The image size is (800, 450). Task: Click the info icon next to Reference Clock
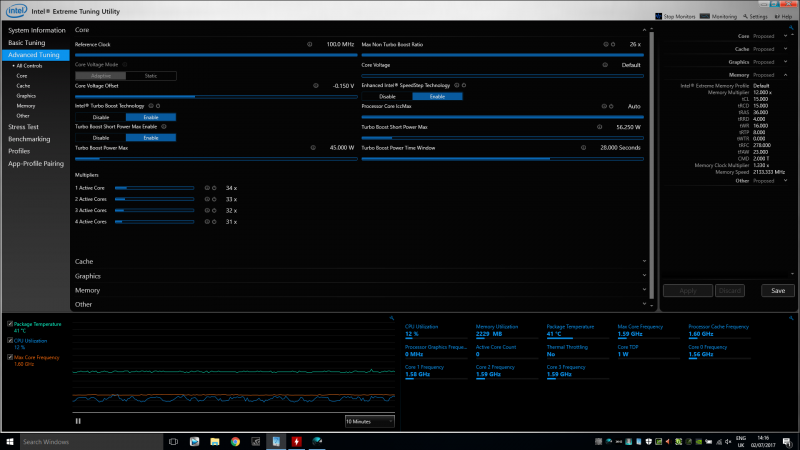point(310,44)
